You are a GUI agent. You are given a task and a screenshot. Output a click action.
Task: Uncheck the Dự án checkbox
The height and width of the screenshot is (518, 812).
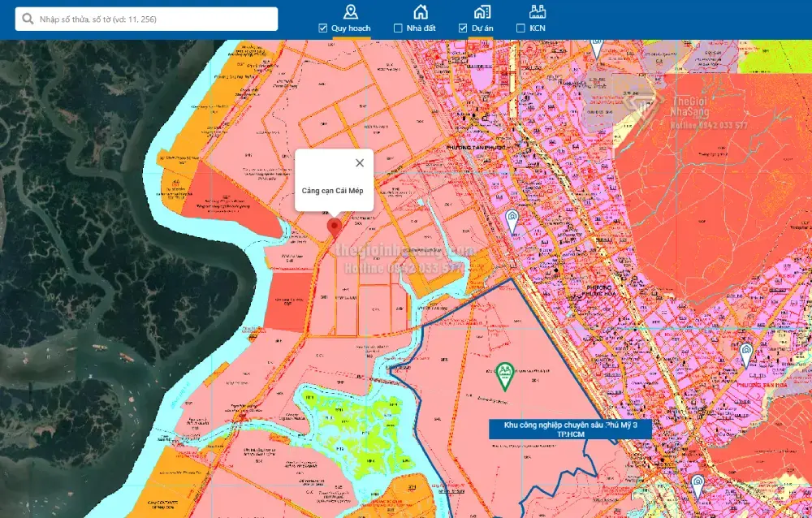[463, 28]
